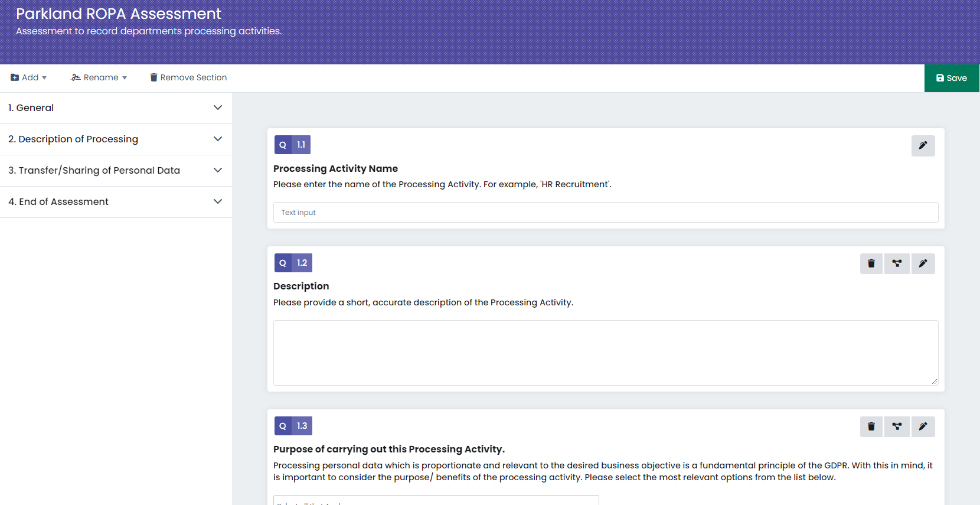Click inside the Description text area
The width and height of the screenshot is (980, 505).
tap(605, 353)
